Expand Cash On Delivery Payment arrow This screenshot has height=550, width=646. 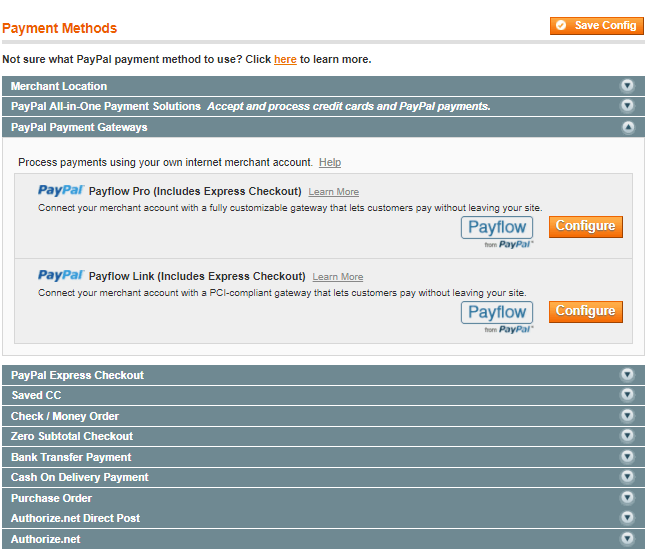click(x=627, y=477)
